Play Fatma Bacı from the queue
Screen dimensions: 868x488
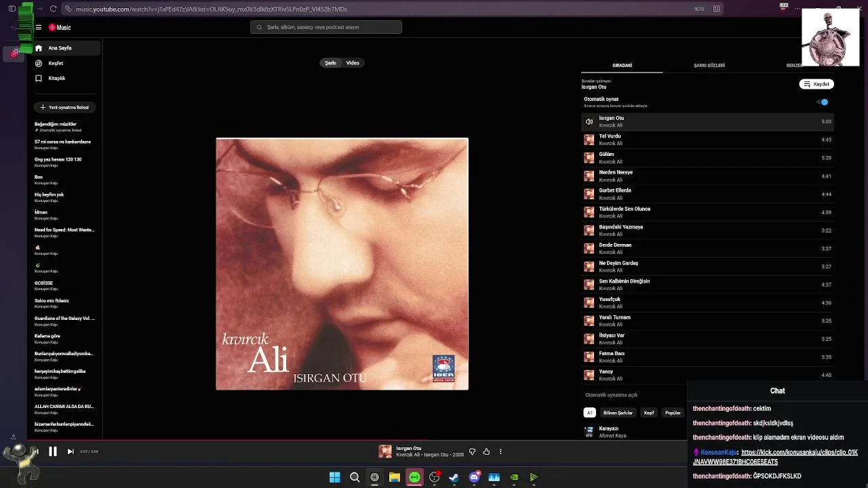(x=707, y=357)
